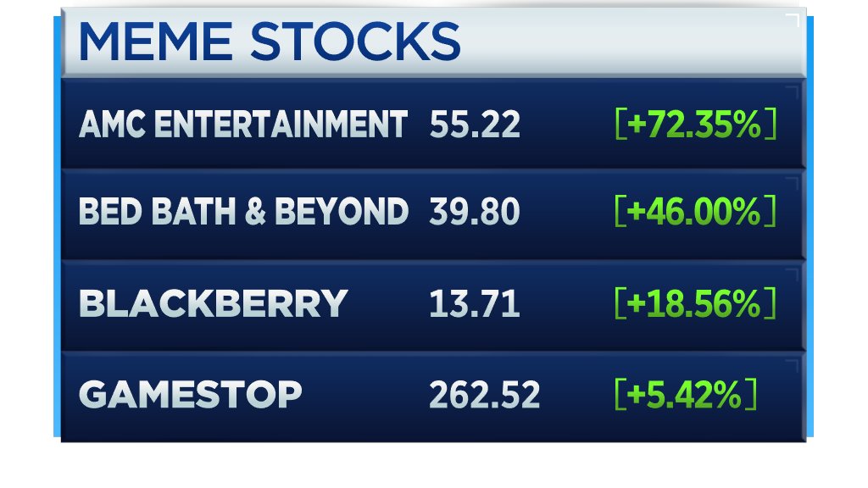Select the AMC Entertainment stock name
868x488 pixels.
click(242, 125)
